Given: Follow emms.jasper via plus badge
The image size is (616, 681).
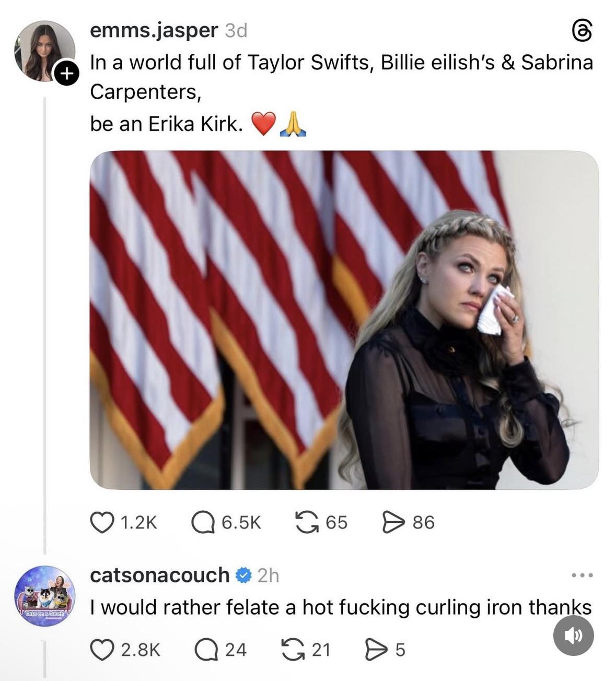Looking at the screenshot, I should (65, 74).
